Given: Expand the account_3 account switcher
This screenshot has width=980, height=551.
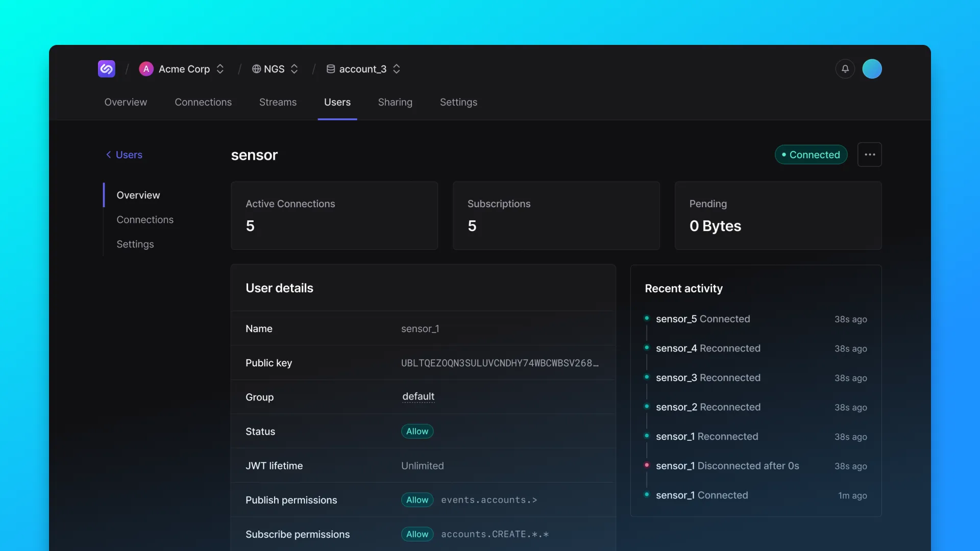Looking at the screenshot, I should 397,69.
